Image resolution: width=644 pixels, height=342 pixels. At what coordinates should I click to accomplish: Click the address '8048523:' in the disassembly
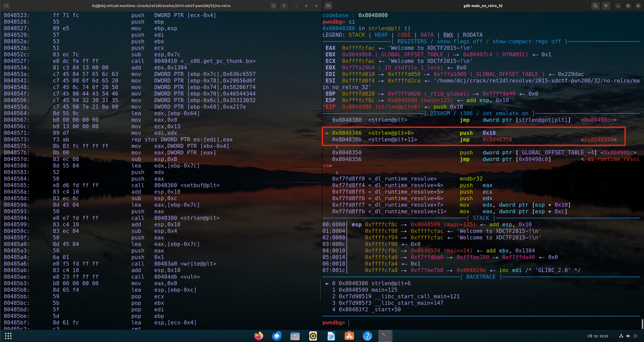17,15
